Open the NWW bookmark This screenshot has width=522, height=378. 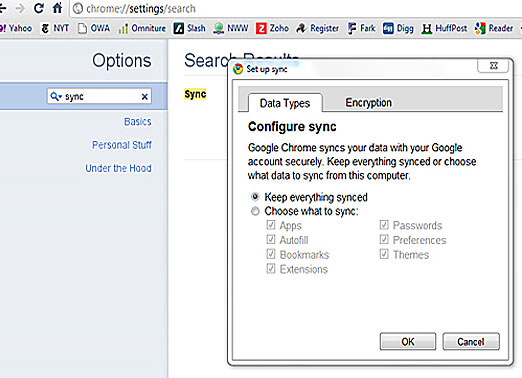pos(231,28)
